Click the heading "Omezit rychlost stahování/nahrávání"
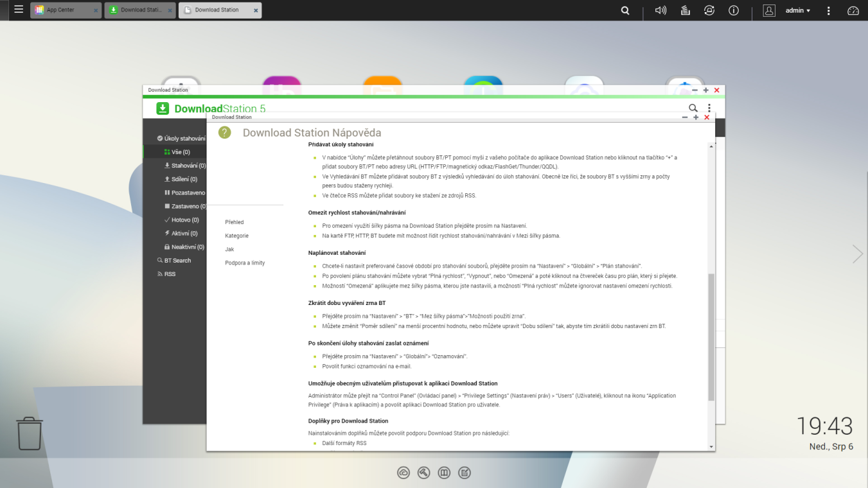868x488 pixels. (357, 213)
